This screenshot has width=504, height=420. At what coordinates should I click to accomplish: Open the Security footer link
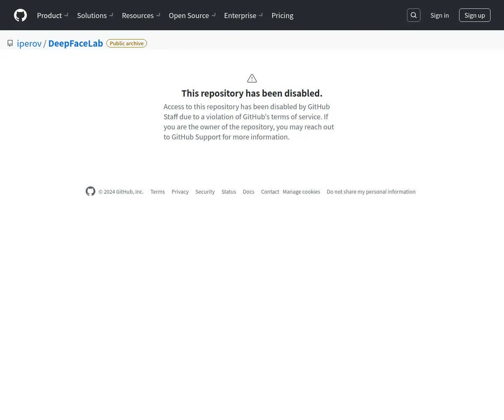pyautogui.click(x=205, y=192)
